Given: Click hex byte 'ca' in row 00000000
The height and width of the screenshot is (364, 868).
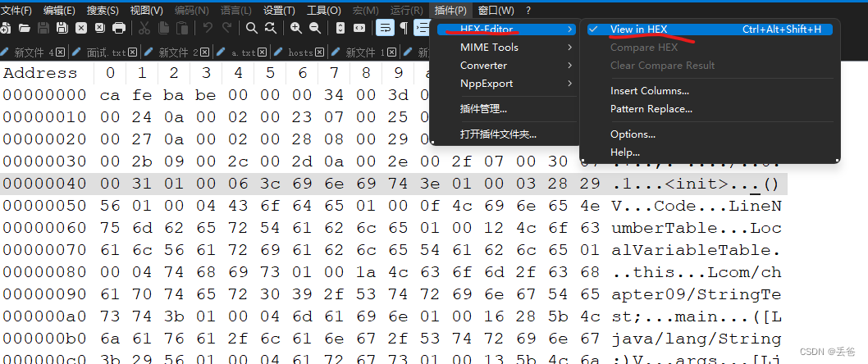Looking at the screenshot, I should [x=110, y=95].
